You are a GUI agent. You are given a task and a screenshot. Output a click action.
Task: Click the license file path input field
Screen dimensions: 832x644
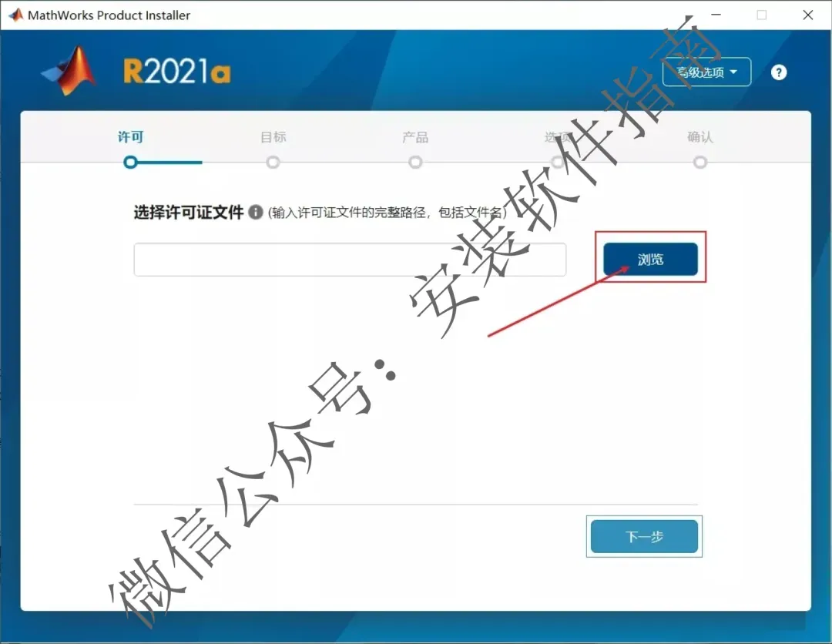click(350, 260)
